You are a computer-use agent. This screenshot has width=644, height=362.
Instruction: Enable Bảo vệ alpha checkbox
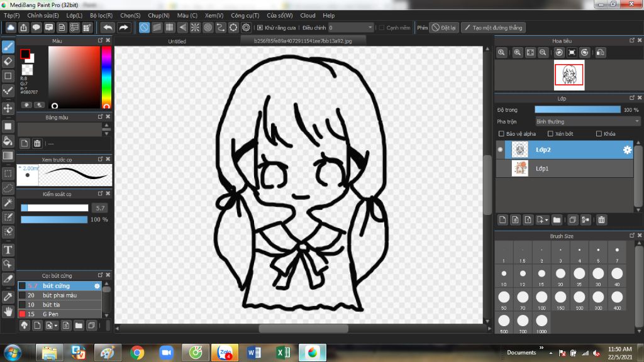501,134
